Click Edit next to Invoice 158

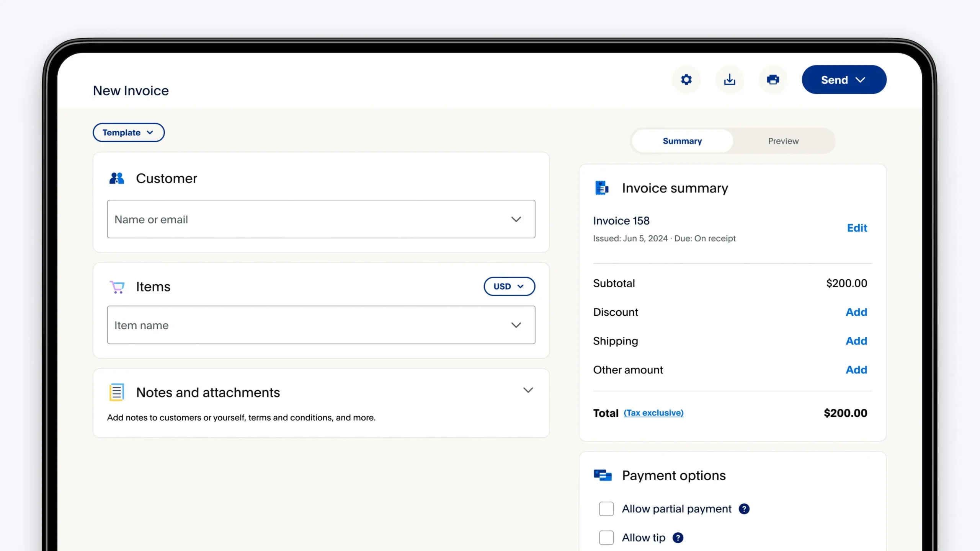pos(857,228)
